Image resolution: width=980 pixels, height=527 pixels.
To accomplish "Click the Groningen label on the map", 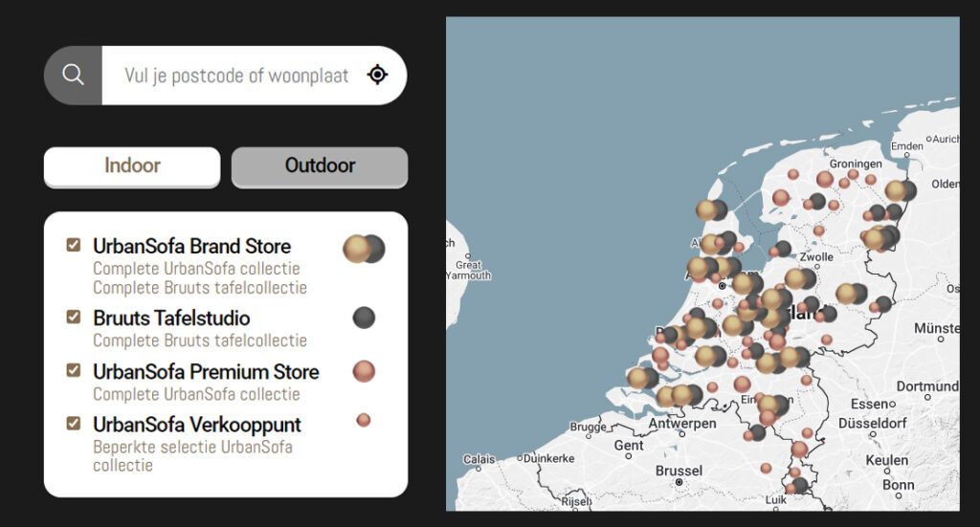I will [x=856, y=164].
